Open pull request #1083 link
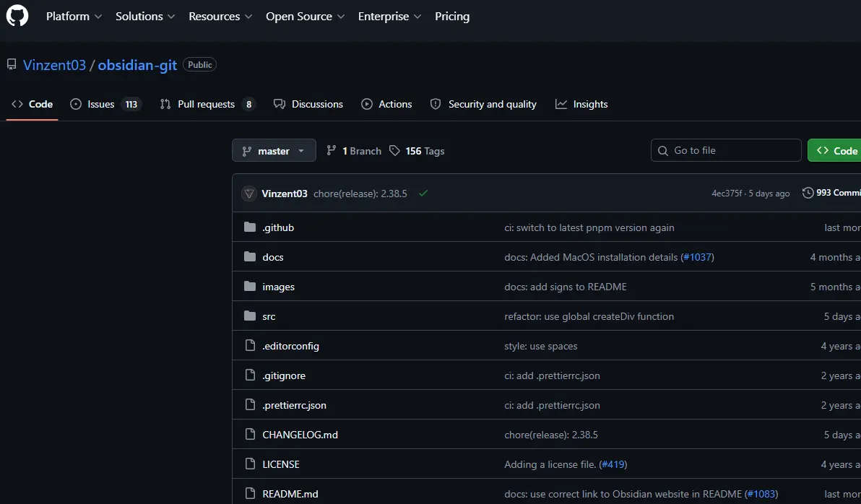The height and width of the screenshot is (504, 861). click(761, 494)
